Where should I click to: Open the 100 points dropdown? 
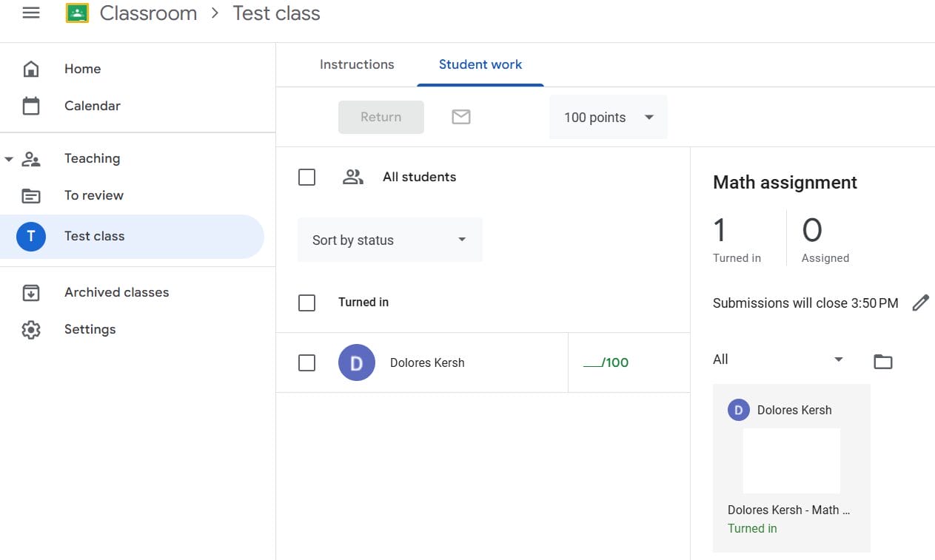tap(607, 117)
